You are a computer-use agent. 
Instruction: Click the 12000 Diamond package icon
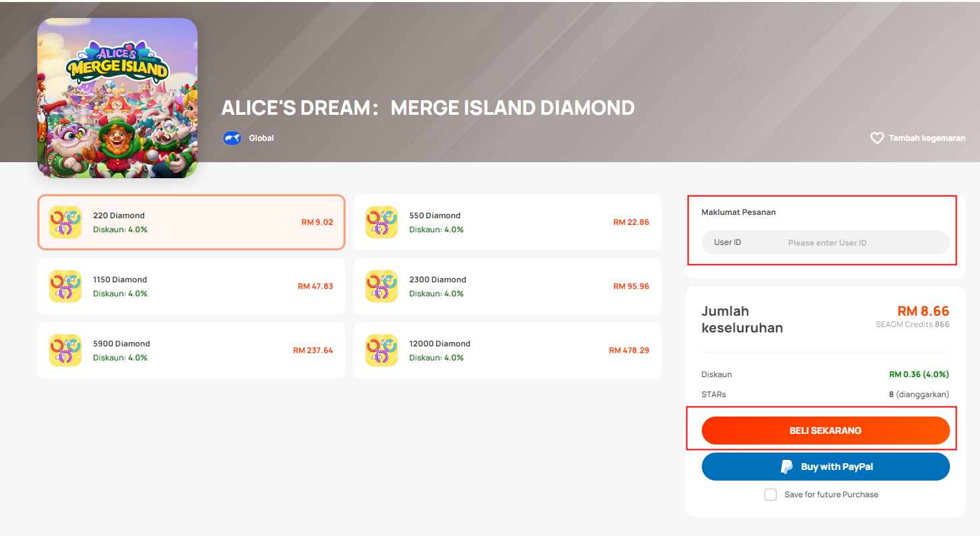tap(382, 350)
